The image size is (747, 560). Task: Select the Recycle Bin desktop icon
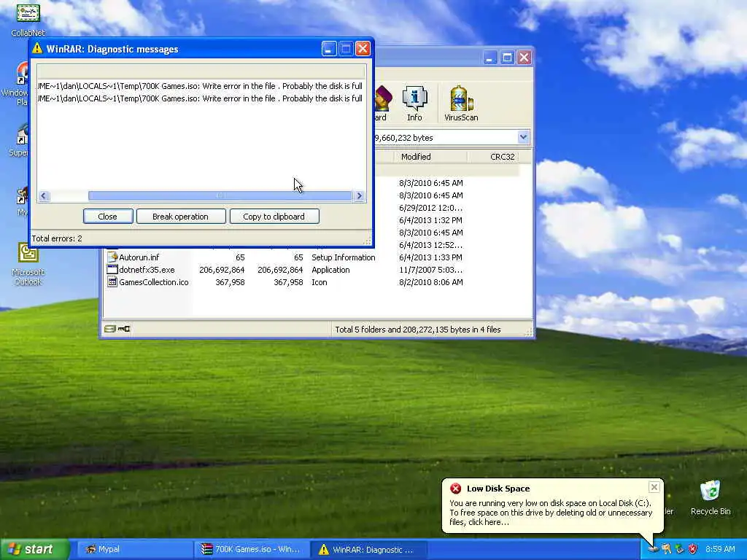tap(711, 498)
